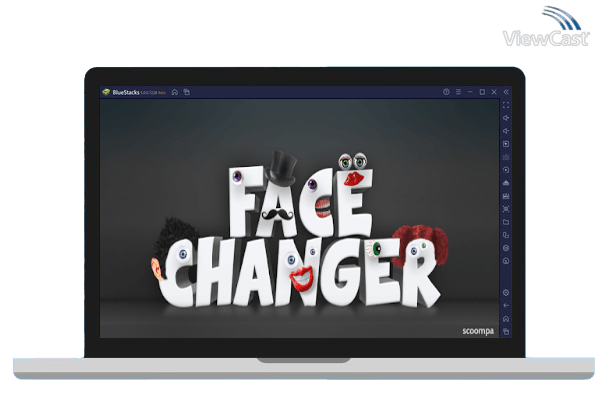Close the BlueStacks window
This screenshot has height=414, width=602.
494,92
